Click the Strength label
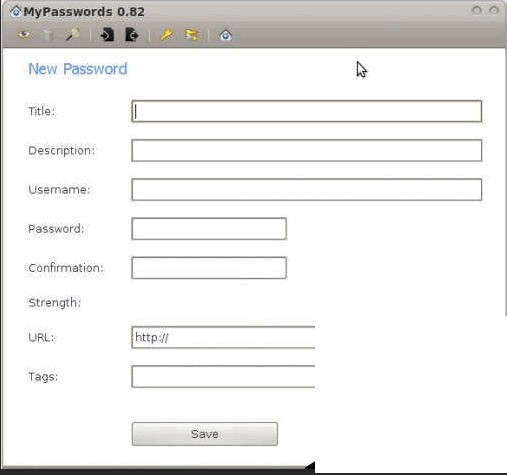The height and width of the screenshot is (475, 507). point(55,303)
